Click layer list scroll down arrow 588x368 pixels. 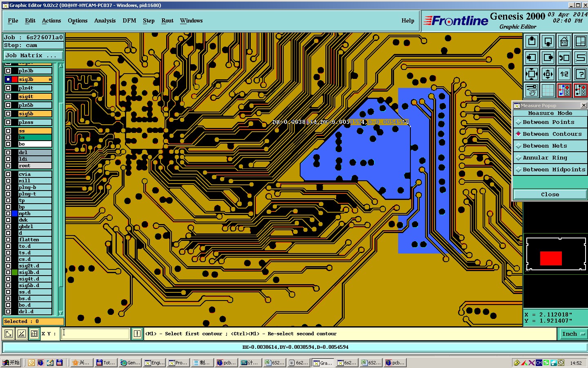61,313
